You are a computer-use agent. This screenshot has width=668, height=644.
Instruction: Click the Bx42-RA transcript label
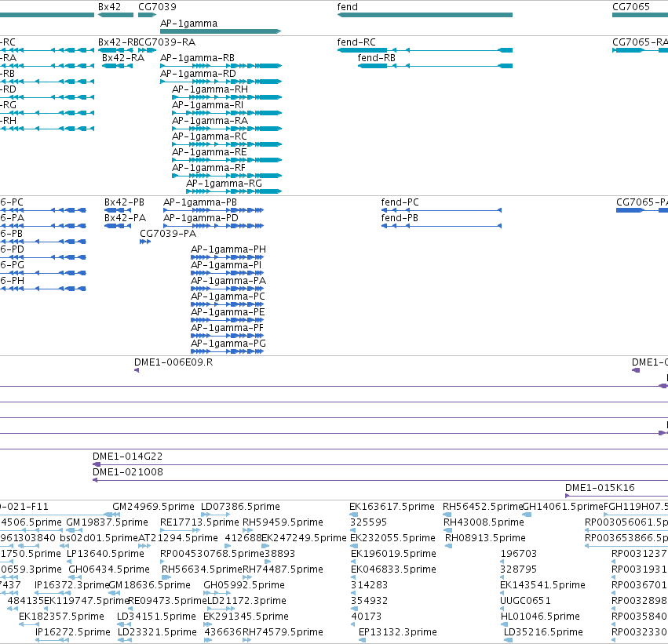coord(123,58)
